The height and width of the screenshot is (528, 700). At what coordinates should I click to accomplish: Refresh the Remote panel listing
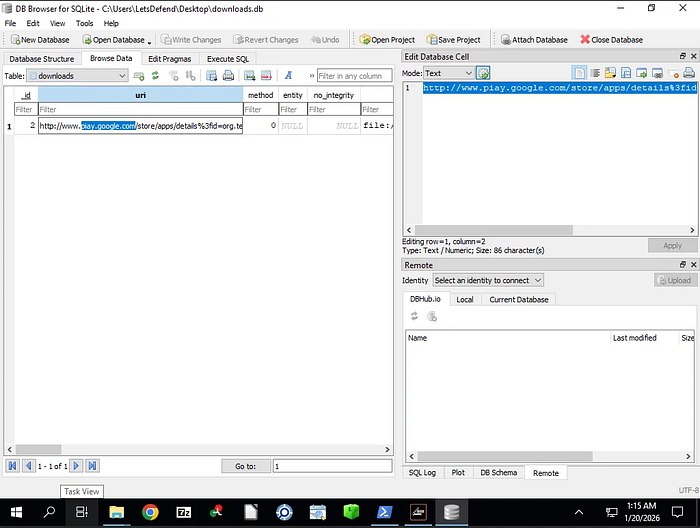414,316
